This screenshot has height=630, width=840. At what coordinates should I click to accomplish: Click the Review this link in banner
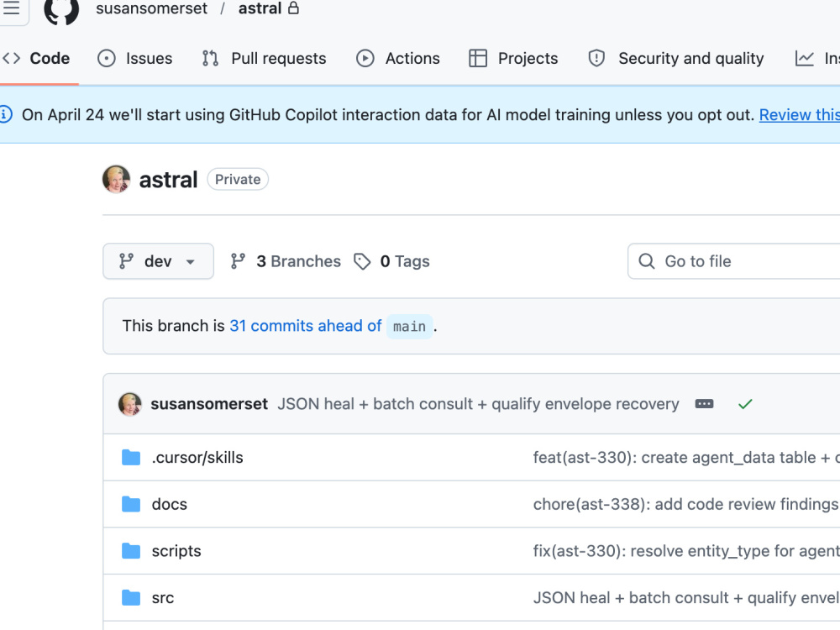pos(800,114)
